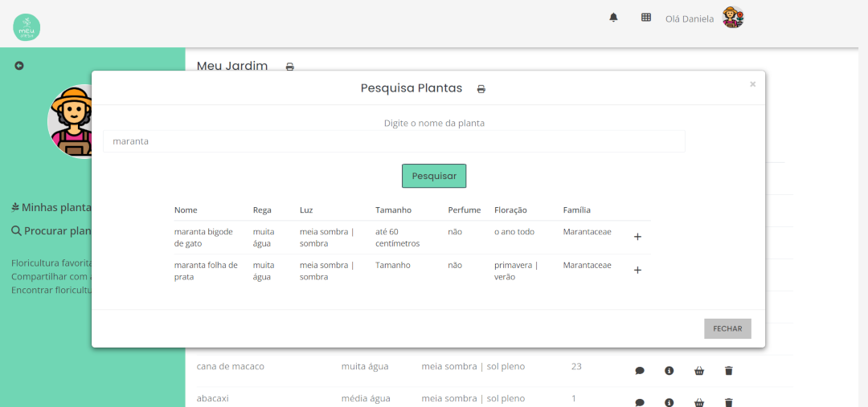This screenshot has height=407, width=868.
Task: Delete the cana de macaco plant
Action: tap(729, 371)
